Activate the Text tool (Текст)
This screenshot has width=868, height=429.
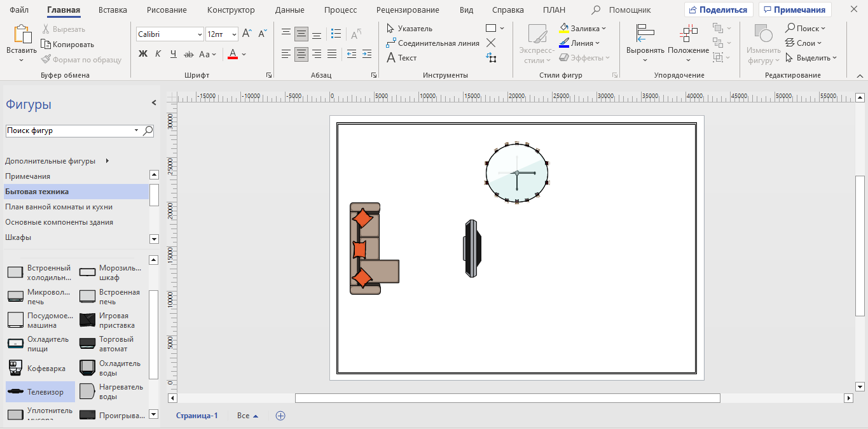click(x=401, y=58)
